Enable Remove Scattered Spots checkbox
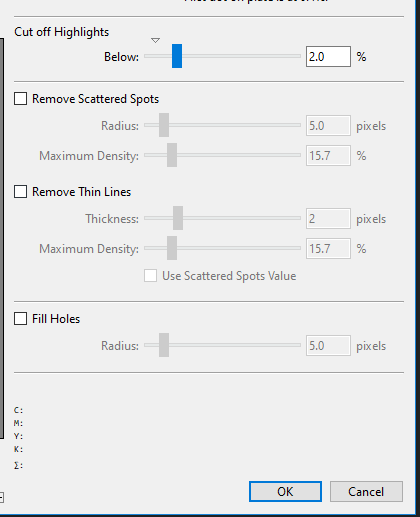420x517 pixels. click(20, 99)
